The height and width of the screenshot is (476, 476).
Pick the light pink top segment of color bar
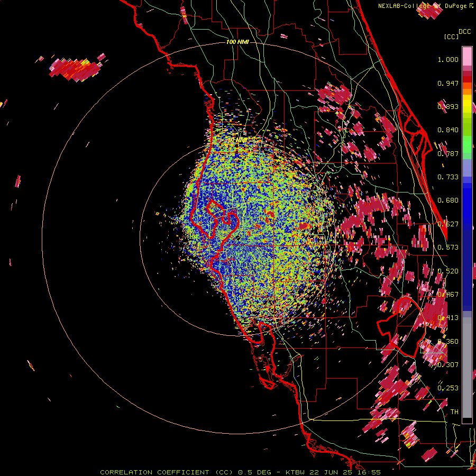pos(467,57)
